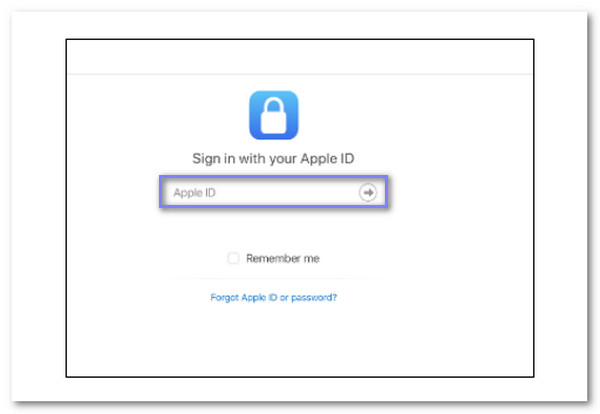The height and width of the screenshot is (414, 600).
Task: Submit using the circled right-arrow button
Action: [368, 192]
